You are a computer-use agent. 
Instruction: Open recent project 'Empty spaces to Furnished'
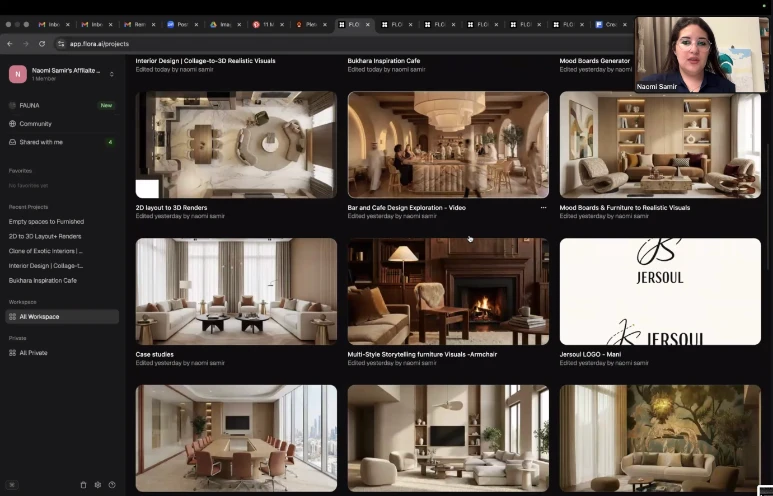click(x=46, y=221)
